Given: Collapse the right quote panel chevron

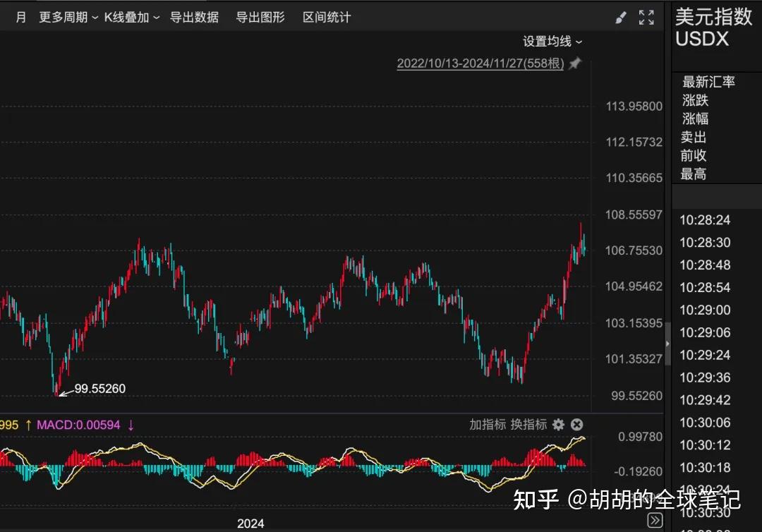Looking at the screenshot, I should pos(666,344).
